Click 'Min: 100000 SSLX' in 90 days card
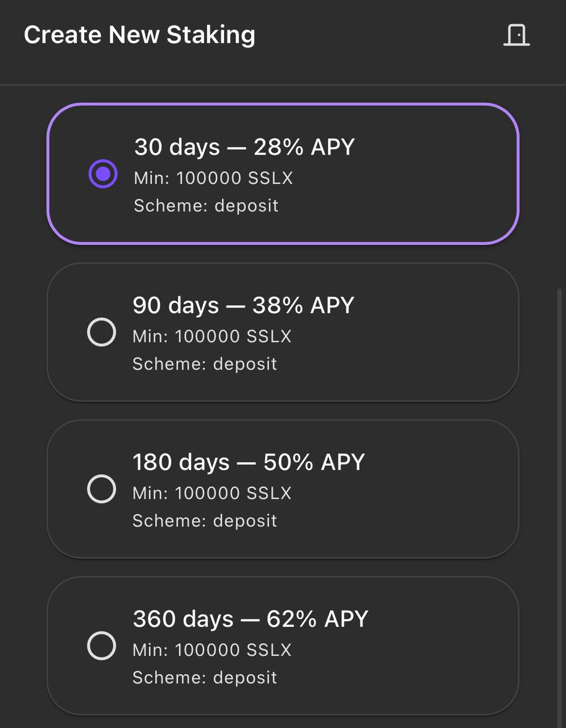566x728 pixels. pyautogui.click(x=212, y=336)
